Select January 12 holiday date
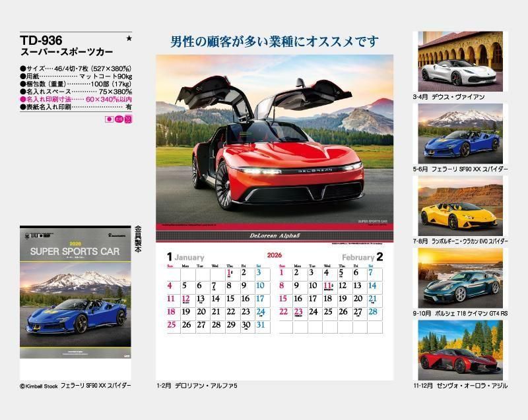 [x=186, y=299]
